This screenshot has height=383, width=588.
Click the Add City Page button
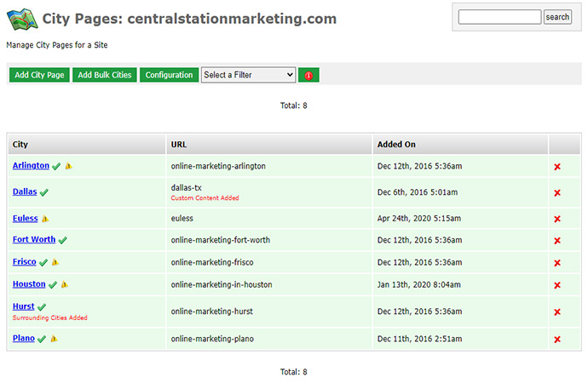pos(39,75)
